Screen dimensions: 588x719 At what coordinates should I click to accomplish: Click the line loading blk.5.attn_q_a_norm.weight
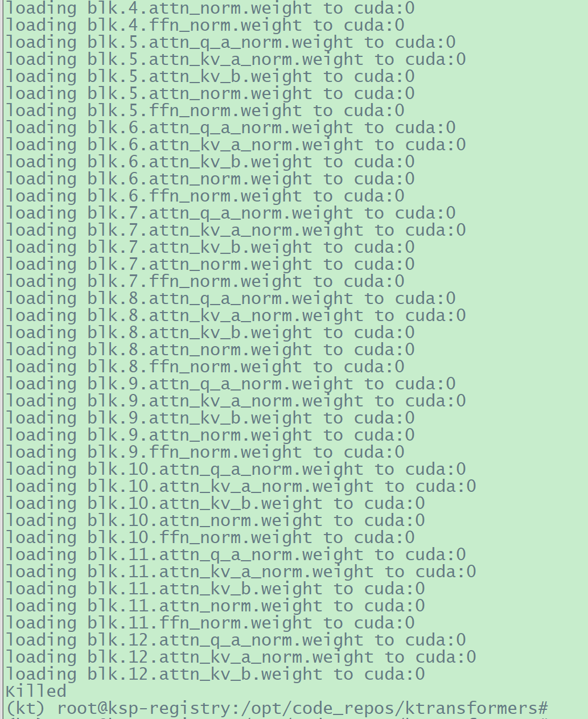pos(231,42)
